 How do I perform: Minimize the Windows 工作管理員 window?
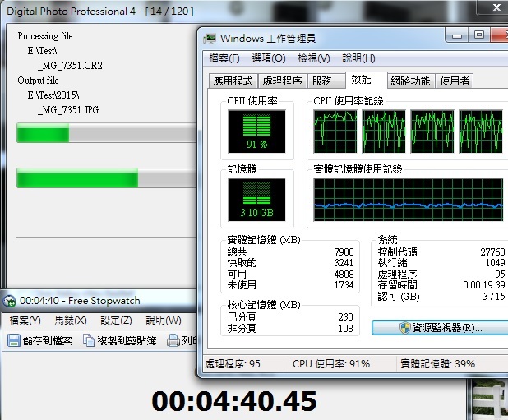click(457, 35)
